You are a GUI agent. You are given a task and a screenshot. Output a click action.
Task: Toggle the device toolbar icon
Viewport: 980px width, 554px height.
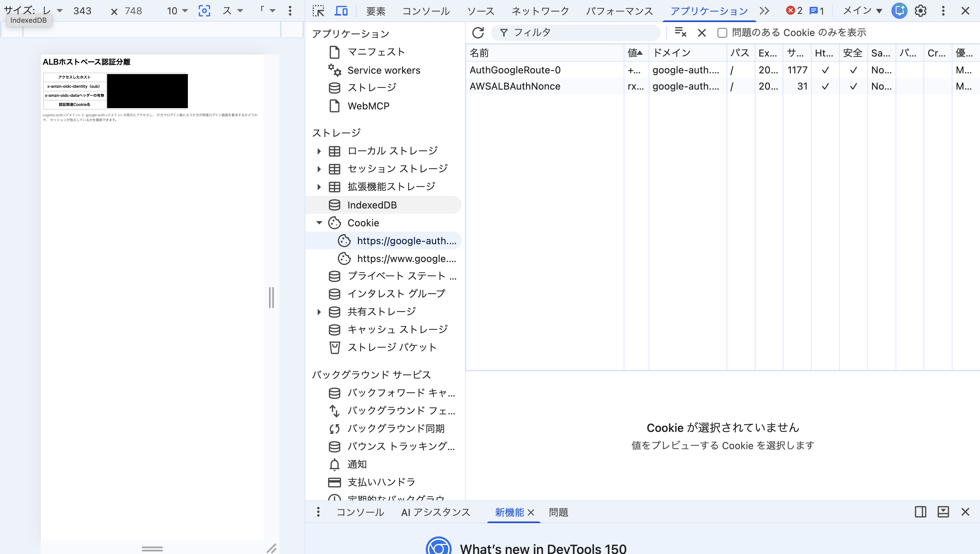(x=341, y=11)
